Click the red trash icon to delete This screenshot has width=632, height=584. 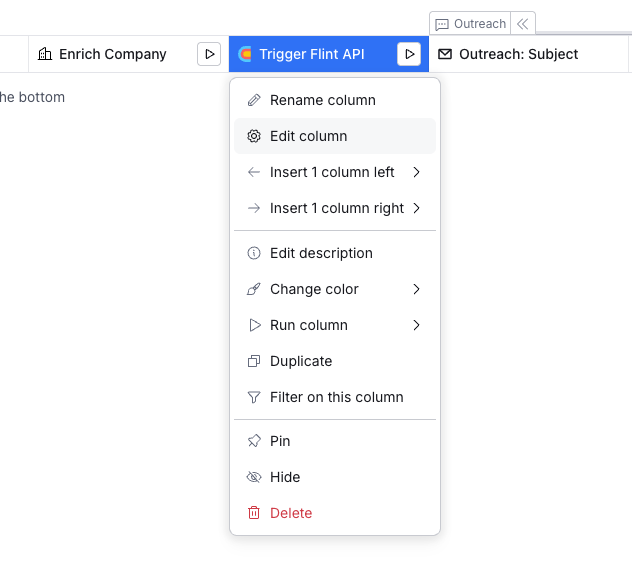[x=254, y=513]
